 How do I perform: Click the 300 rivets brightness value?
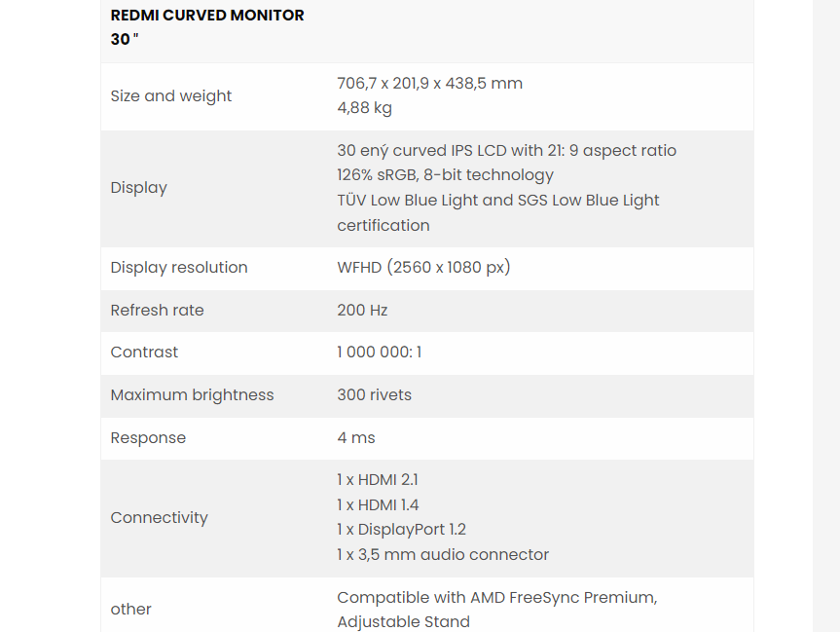click(x=374, y=394)
